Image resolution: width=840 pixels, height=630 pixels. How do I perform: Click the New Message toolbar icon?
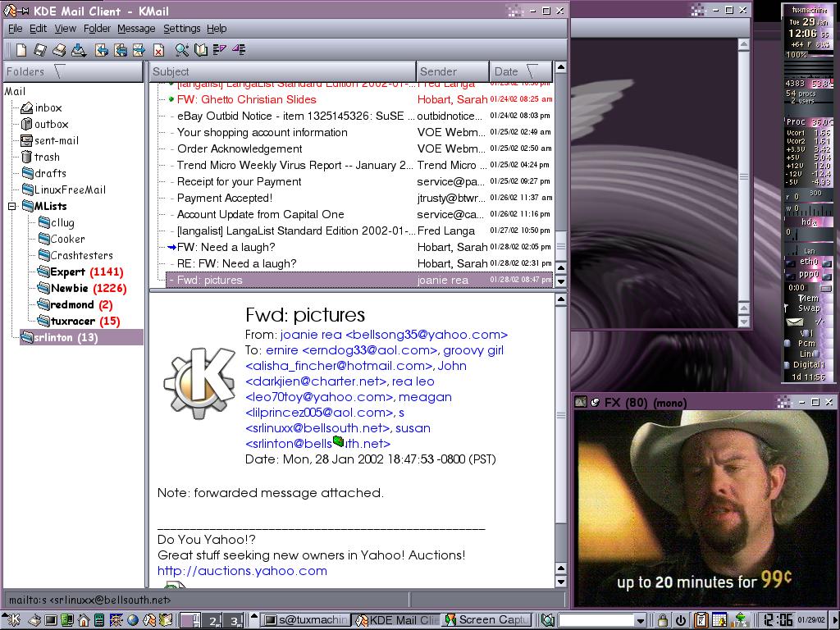(21, 50)
